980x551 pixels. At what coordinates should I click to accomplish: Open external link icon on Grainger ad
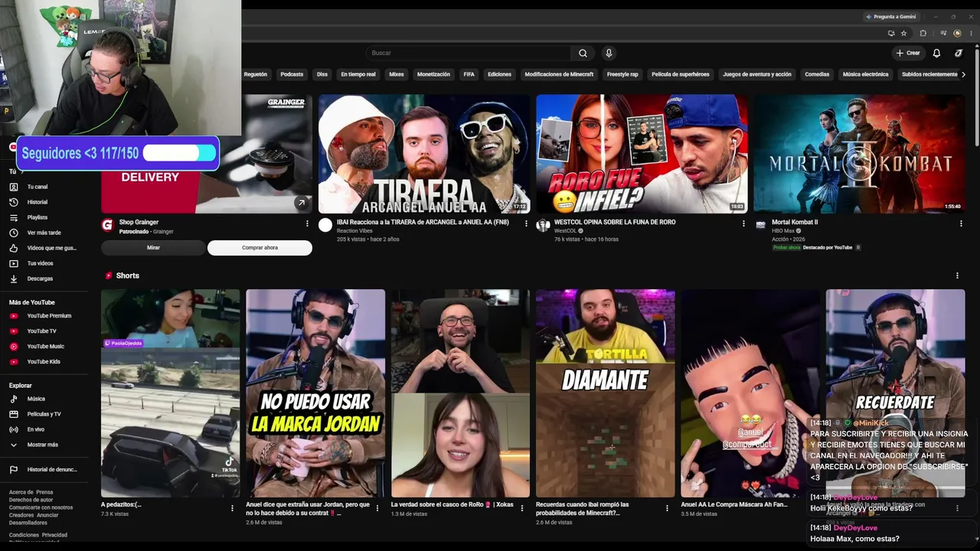pyautogui.click(x=301, y=203)
